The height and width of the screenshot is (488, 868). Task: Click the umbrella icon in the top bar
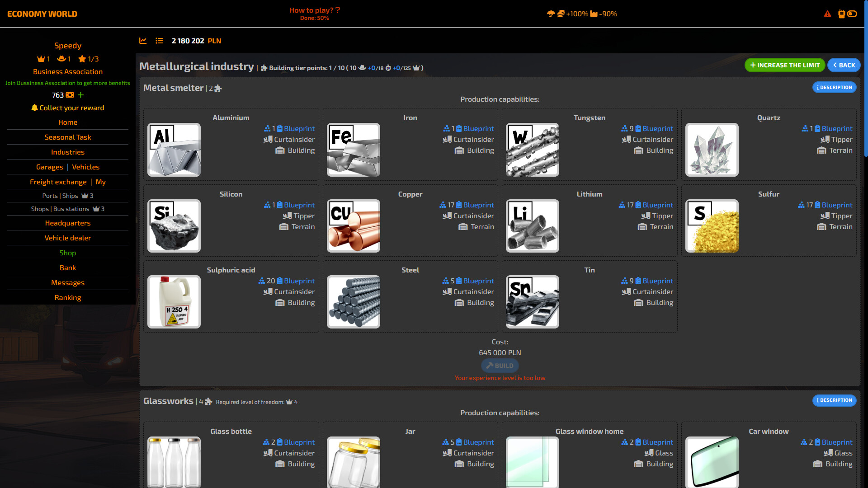point(550,14)
